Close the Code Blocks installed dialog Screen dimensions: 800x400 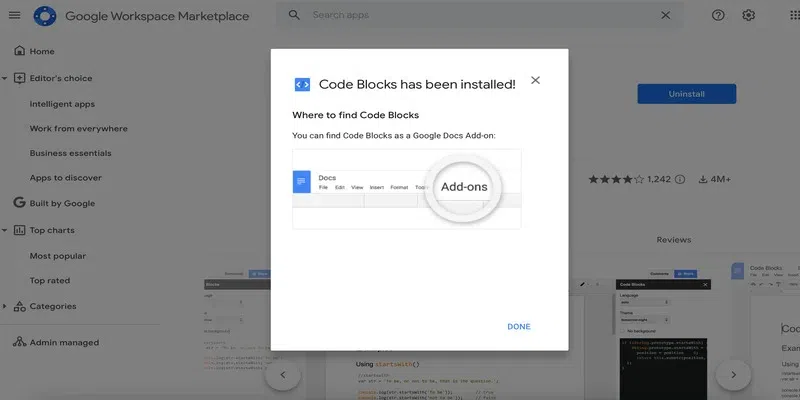click(535, 80)
